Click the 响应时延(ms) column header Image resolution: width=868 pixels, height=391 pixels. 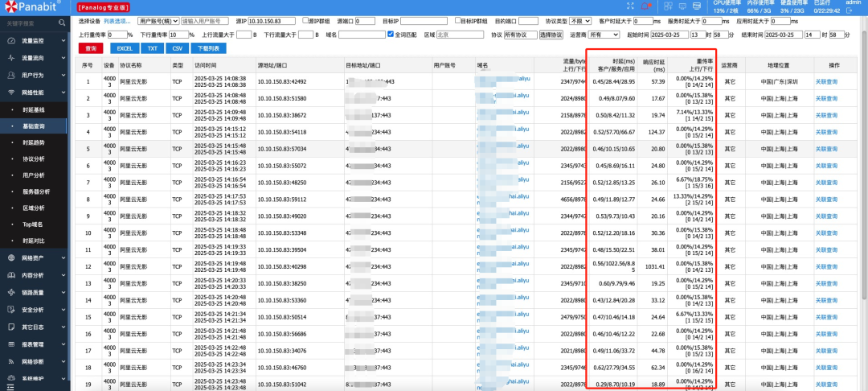tap(652, 65)
